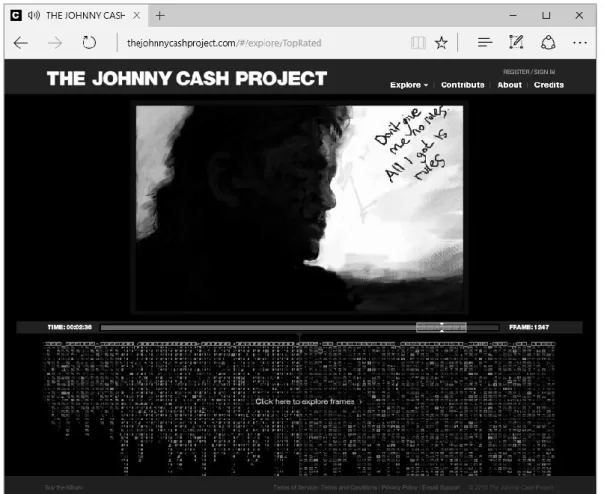Open the Hub lines icon
The image size is (604, 494).
[x=485, y=42]
